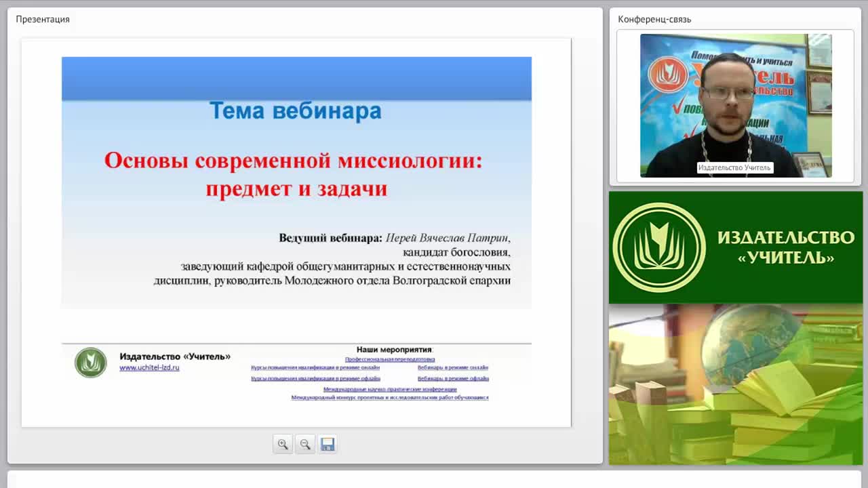Open Вебинары в режиме офлайн link

point(453,378)
